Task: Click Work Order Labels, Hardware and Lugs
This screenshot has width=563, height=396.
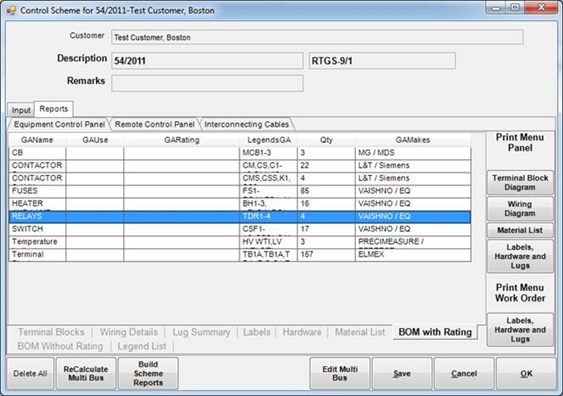Action: point(520,330)
